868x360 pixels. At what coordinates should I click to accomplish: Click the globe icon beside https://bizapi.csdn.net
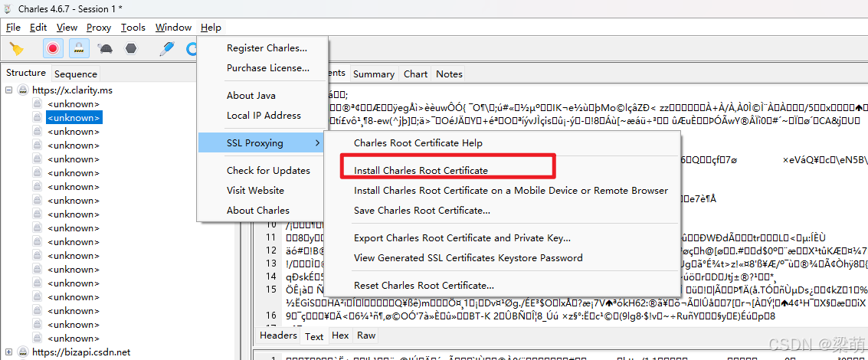[23, 352]
